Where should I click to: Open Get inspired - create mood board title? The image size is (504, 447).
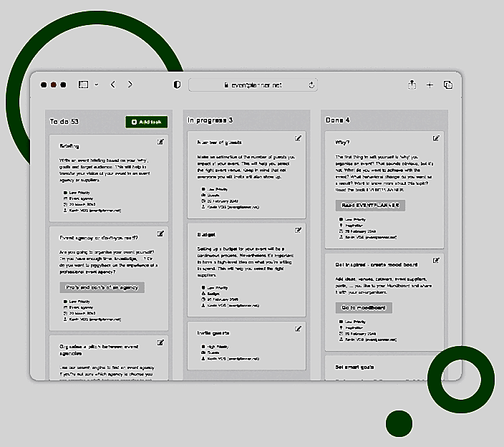click(377, 264)
